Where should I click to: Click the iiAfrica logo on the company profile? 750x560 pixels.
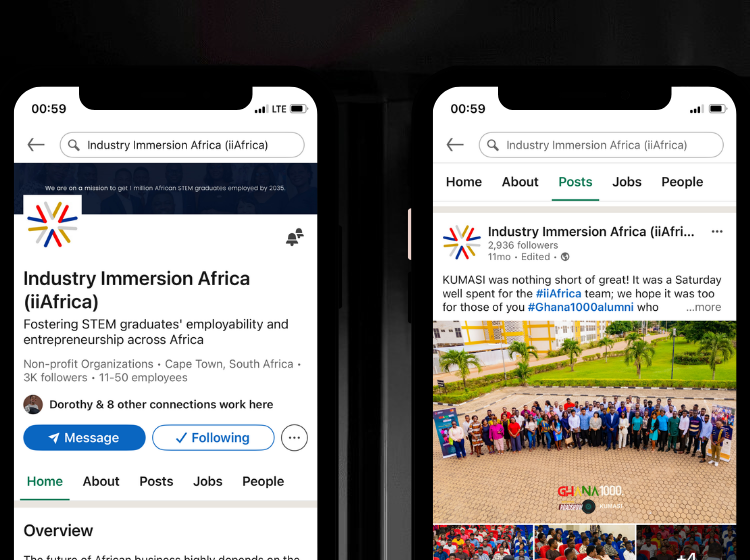coord(53,224)
